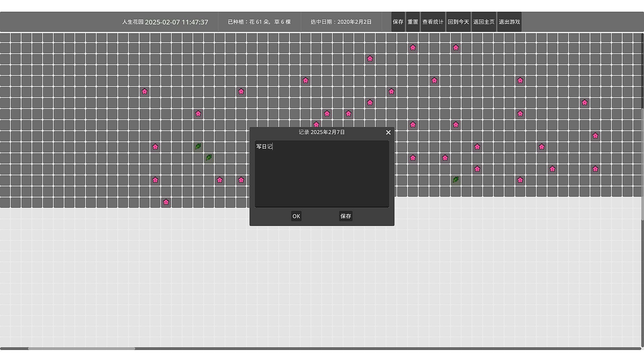Screen dimensions: 644x362
Task: Select the leftmost pink flower in the grid
Action: click(x=144, y=92)
